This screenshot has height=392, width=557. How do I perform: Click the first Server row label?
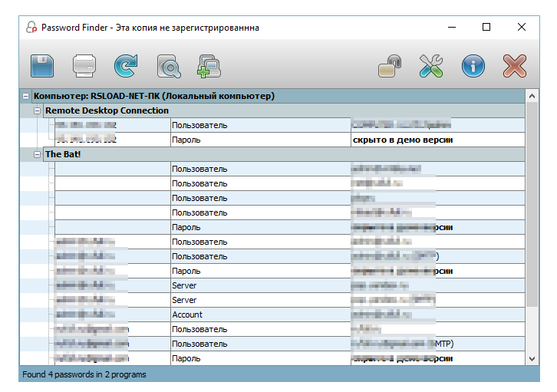(x=184, y=285)
